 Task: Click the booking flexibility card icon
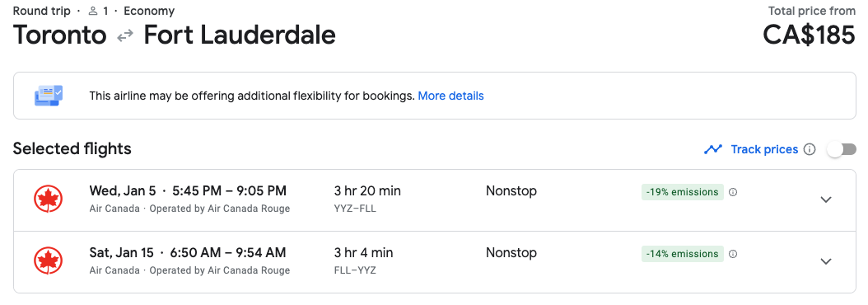(x=49, y=96)
